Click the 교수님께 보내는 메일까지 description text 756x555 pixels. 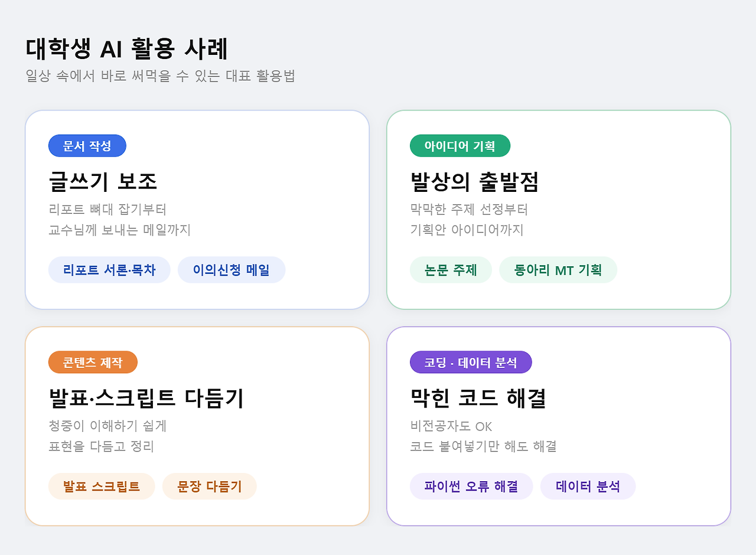point(120,230)
